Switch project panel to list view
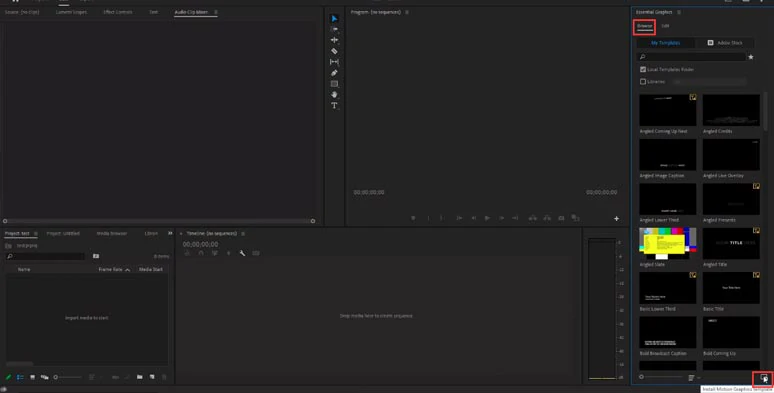 click(x=20, y=377)
